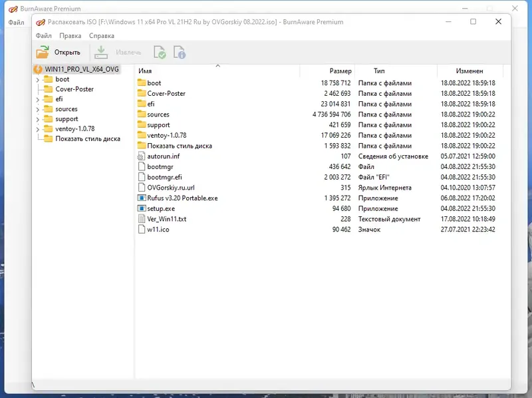Click the Открыть button label
The height and width of the screenshot is (398, 532).
coord(67,53)
